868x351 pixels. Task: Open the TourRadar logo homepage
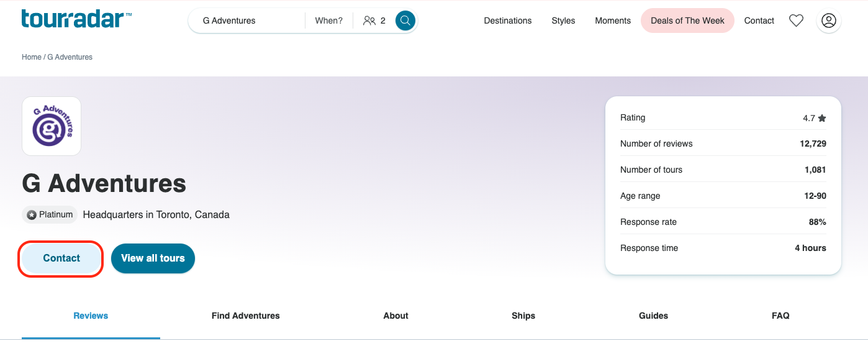(x=76, y=19)
